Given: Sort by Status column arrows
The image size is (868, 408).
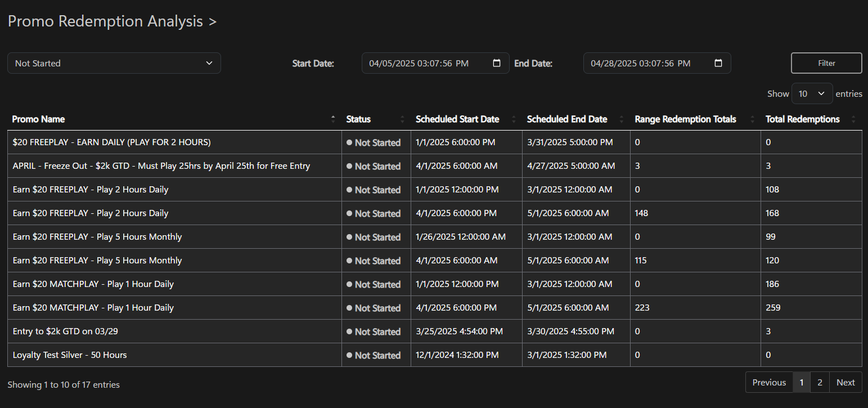Looking at the screenshot, I should tap(402, 119).
